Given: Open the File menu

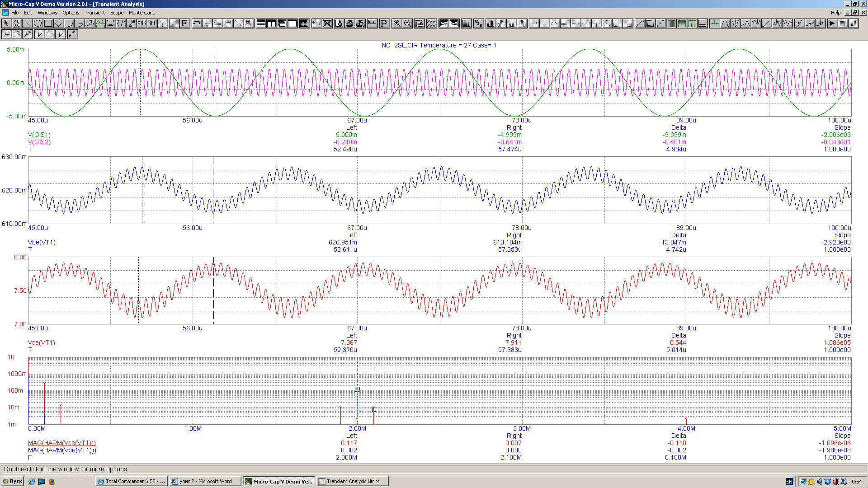Looking at the screenshot, I should (x=15, y=13).
